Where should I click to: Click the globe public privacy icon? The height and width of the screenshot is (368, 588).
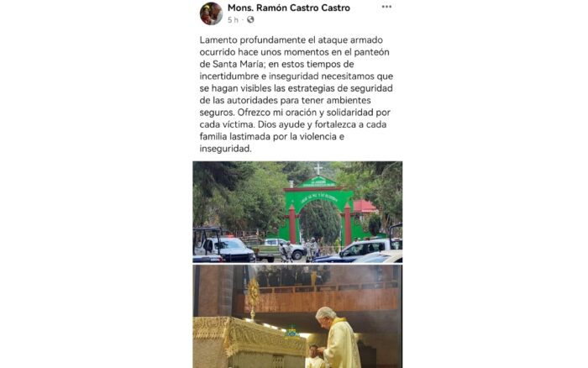(x=250, y=19)
